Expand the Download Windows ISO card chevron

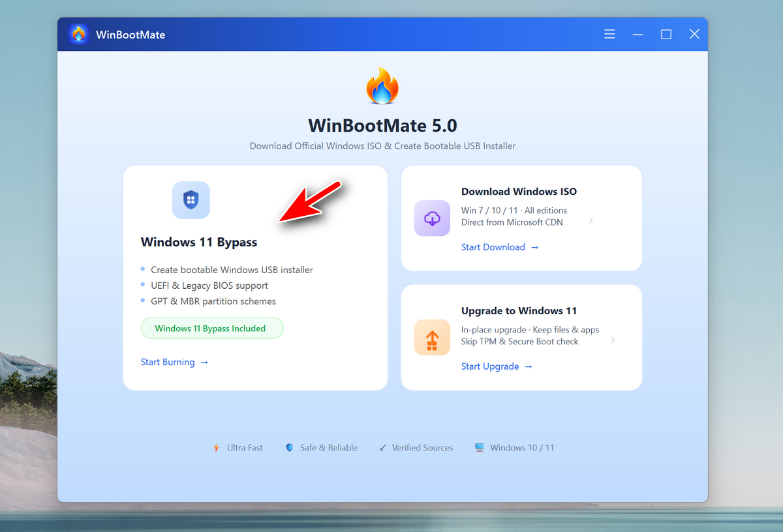coord(591,221)
